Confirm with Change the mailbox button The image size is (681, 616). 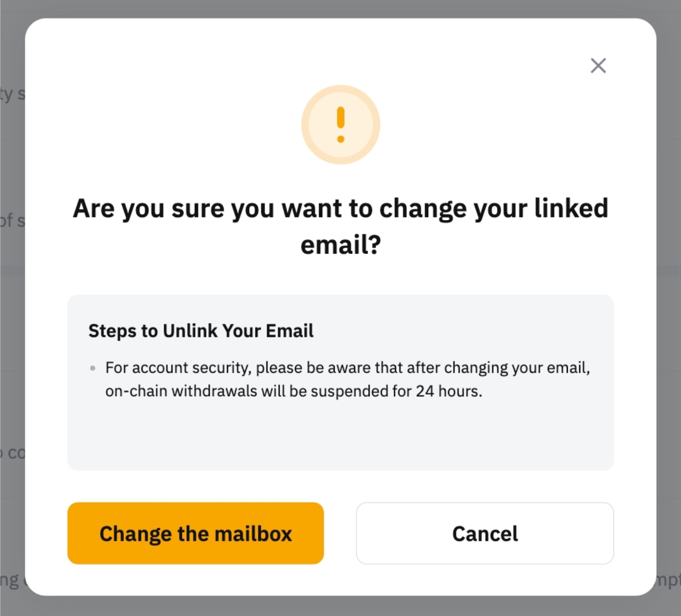196,533
